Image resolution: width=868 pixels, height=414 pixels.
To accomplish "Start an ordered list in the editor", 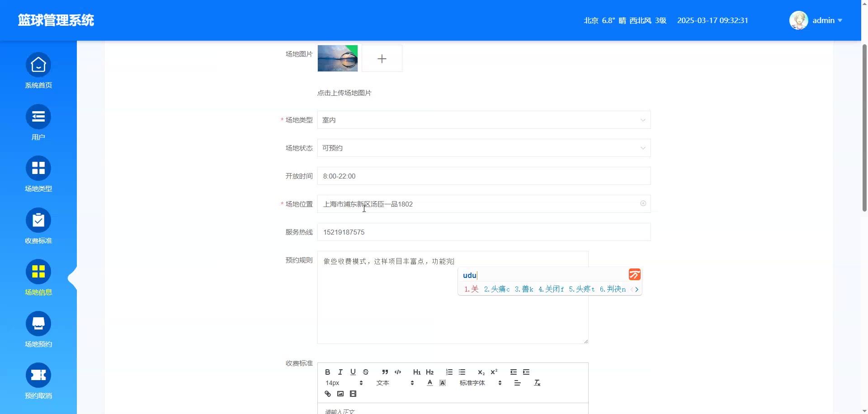I will click(x=449, y=372).
